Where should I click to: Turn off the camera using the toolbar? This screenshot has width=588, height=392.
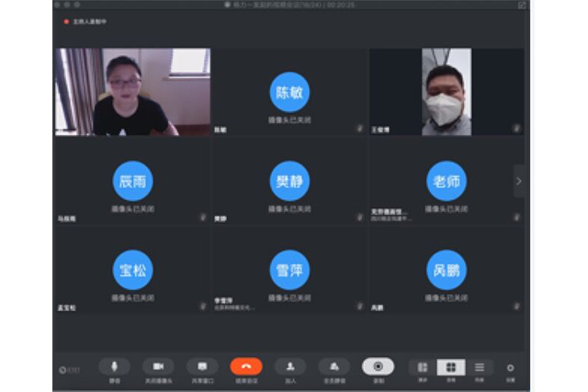(158, 366)
